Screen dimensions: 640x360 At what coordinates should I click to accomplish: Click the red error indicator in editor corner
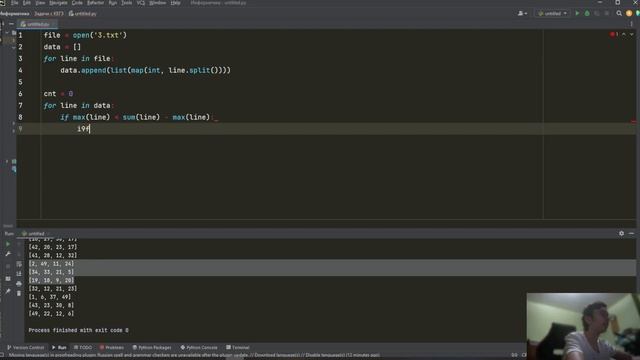pos(613,34)
